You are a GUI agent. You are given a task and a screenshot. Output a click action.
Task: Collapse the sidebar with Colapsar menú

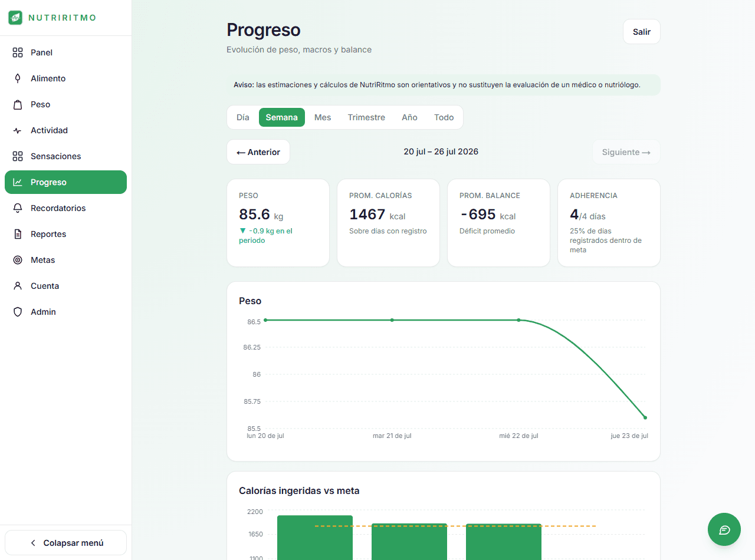65,543
